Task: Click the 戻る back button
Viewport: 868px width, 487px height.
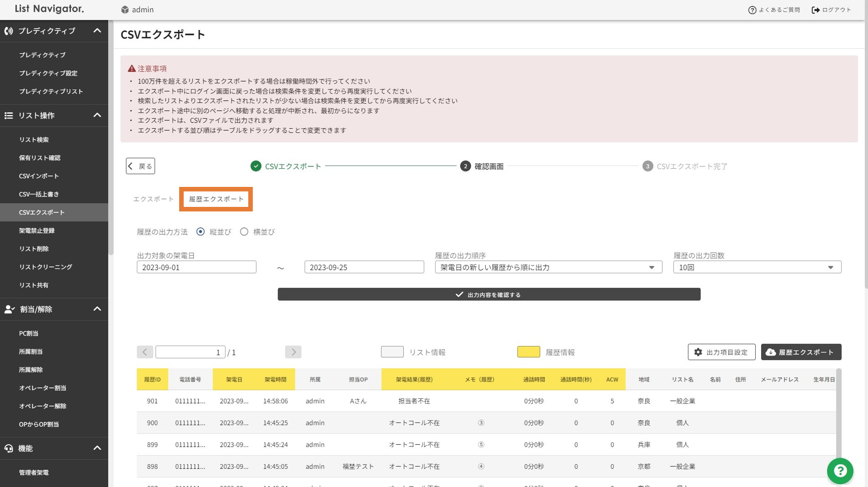Action: (140, 166)
